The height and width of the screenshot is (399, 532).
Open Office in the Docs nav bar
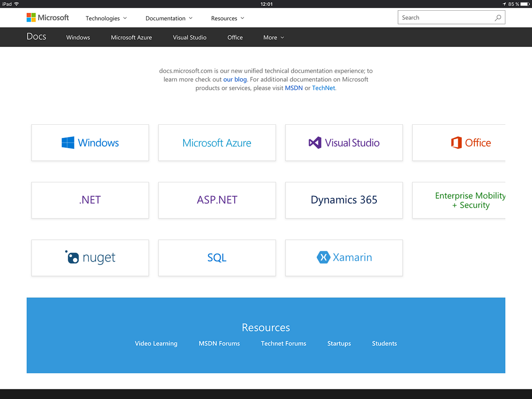click(x=235, y=37)
